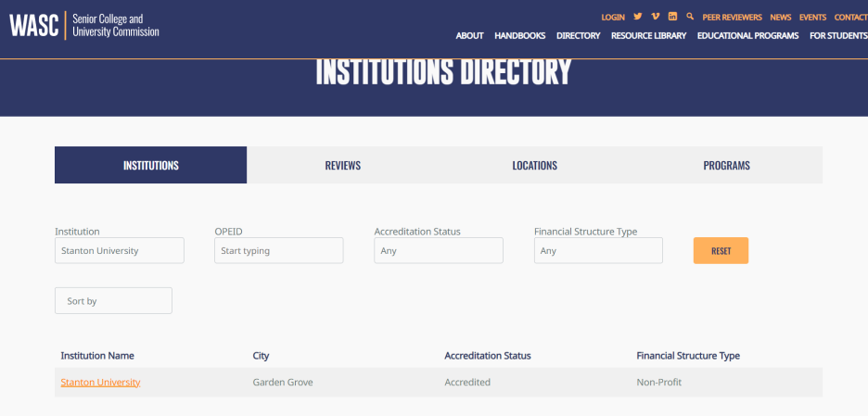Click the Garden Grove cell
Viewport: 868px width, 416px height.
pos(283,383)
